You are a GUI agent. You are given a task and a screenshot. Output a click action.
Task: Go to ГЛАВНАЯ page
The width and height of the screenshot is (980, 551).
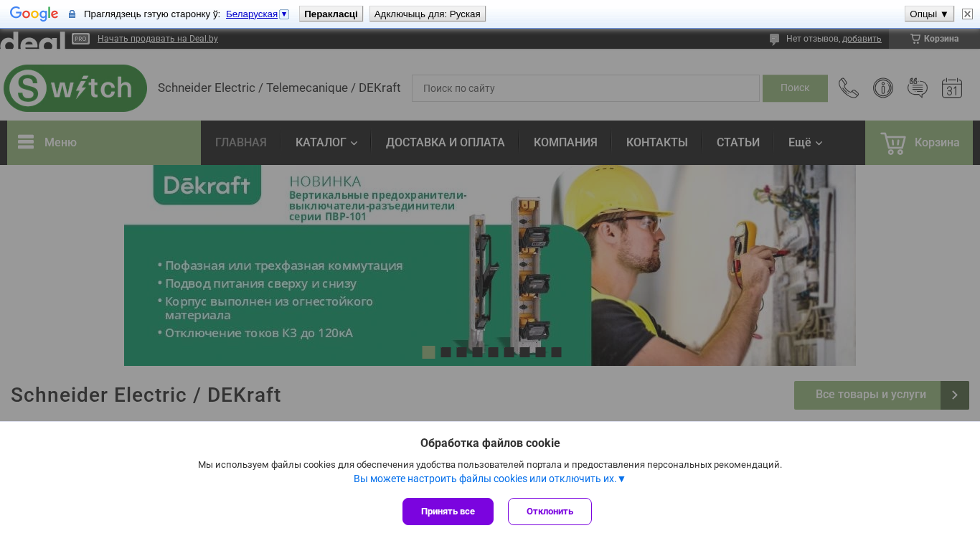(241, 143)
